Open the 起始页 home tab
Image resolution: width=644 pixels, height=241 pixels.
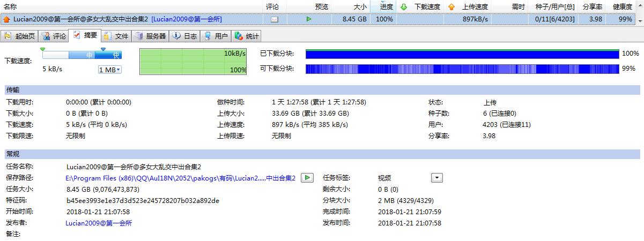20,36
